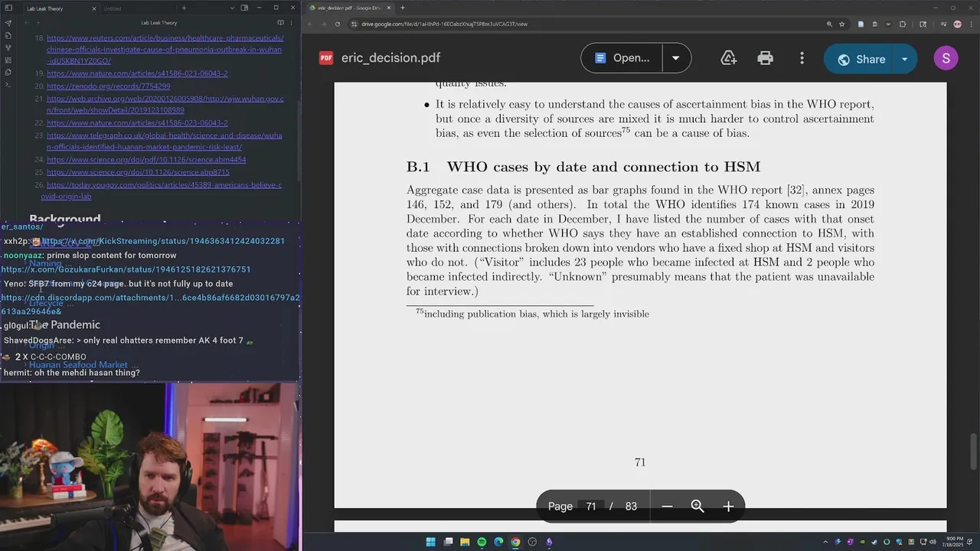The width and height of the screenshot is (980, 551).
Task: Open the science.abm4454 link
Action: tap(146, 160)
